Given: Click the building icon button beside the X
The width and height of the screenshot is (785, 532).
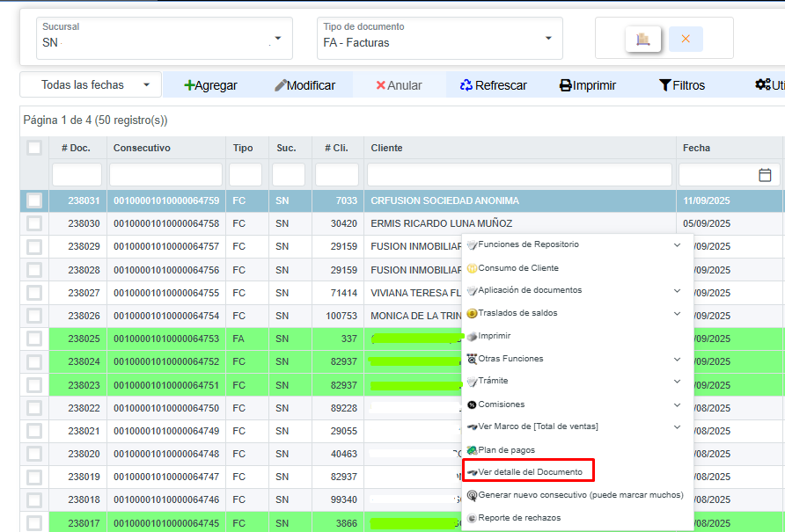Looking at the screenshot, I should click(x=643, y=39).
